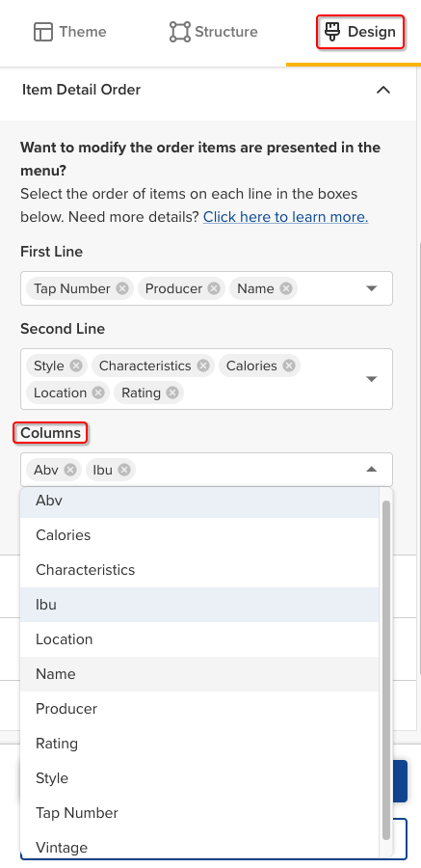Click the dropdown list scrollbar

[x=386, y=670]
